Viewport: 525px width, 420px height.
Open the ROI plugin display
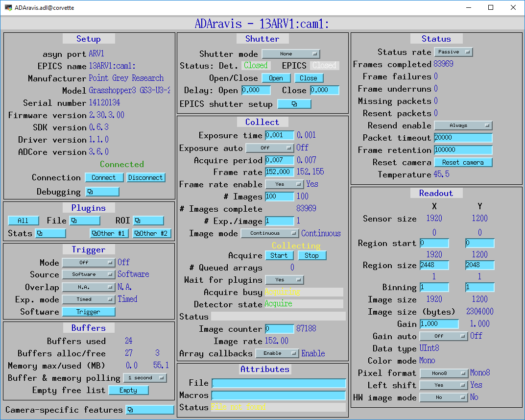click(x=148, y=221)
